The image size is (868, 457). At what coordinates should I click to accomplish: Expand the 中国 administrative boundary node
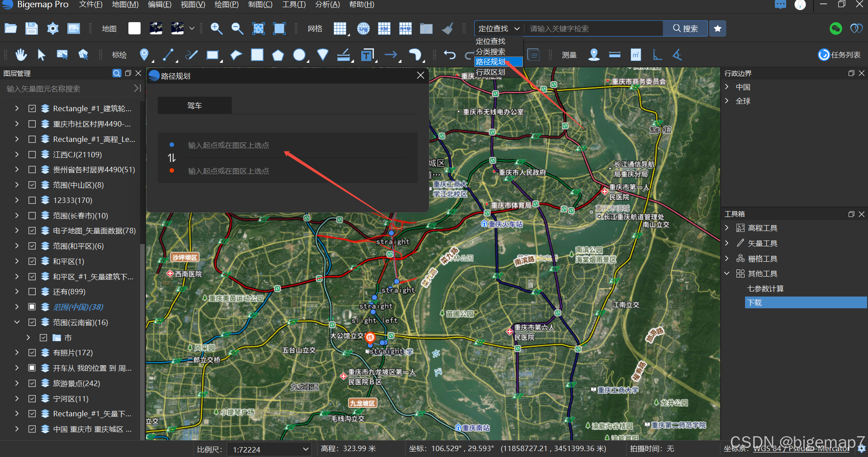pos(727,87)
